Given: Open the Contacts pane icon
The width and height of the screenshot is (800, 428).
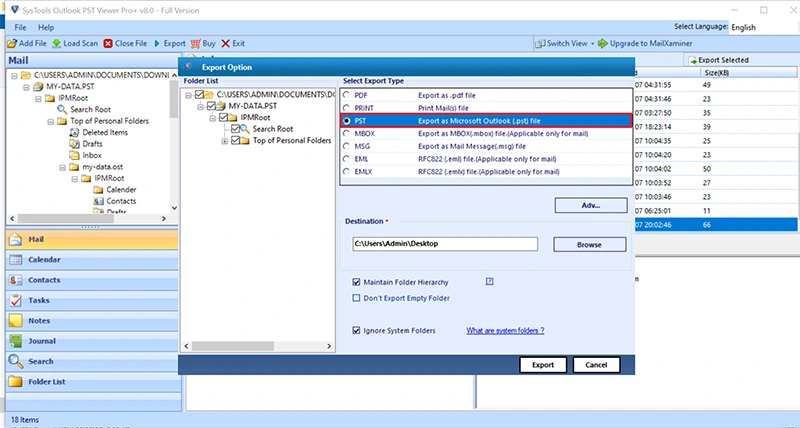Looking at the screenshot, I should click(15, 280).
